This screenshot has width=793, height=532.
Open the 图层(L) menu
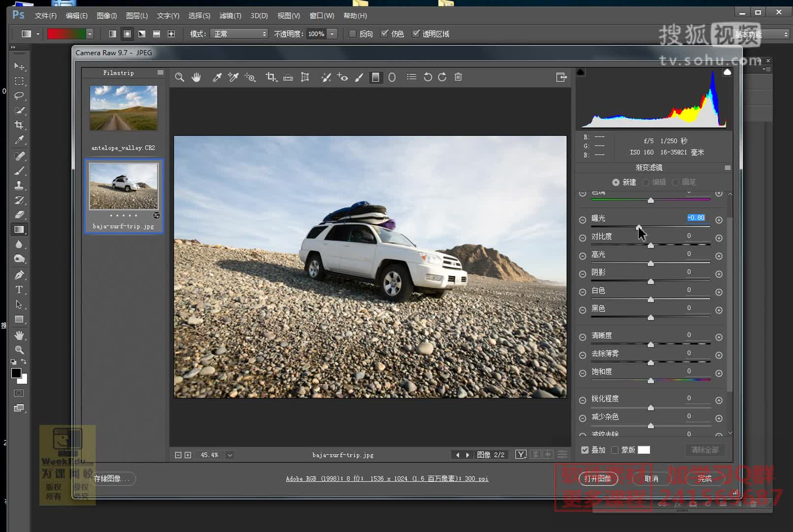[137, 16]
